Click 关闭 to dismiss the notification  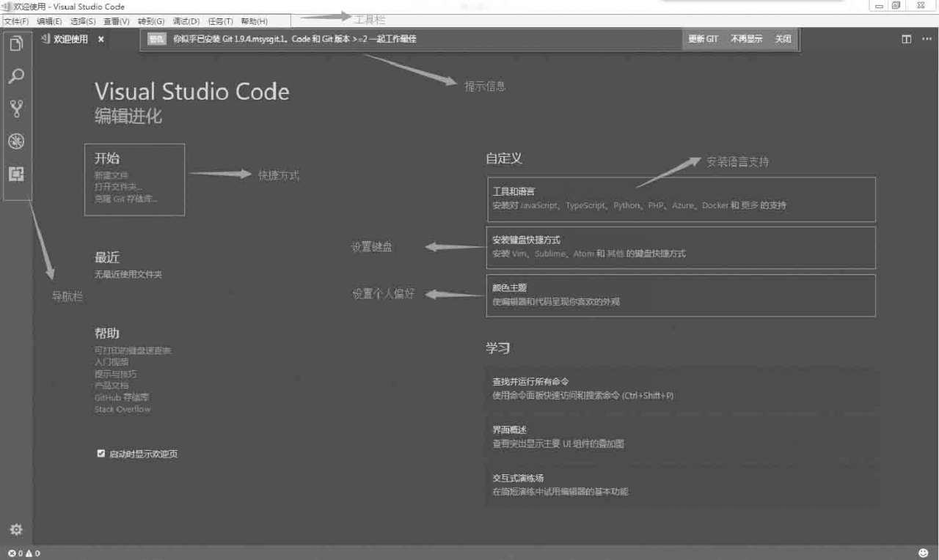(783, 39)
